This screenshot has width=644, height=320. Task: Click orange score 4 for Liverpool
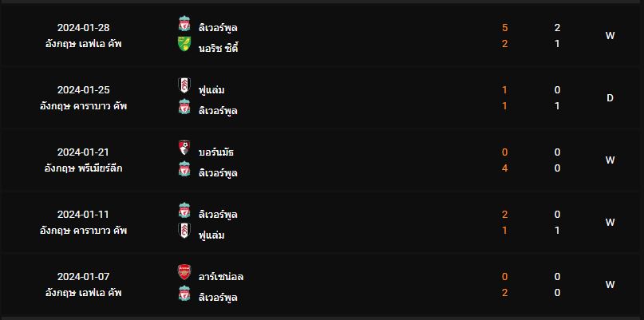point(504,168)
